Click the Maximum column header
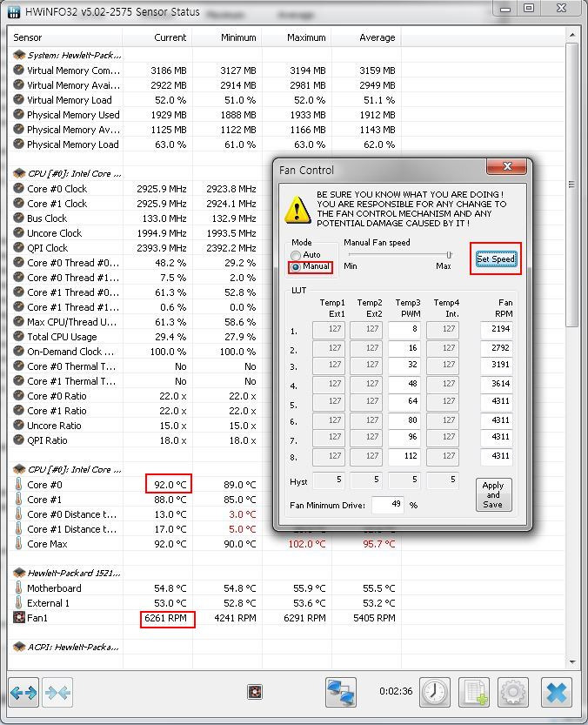 (x=297, y=37)
